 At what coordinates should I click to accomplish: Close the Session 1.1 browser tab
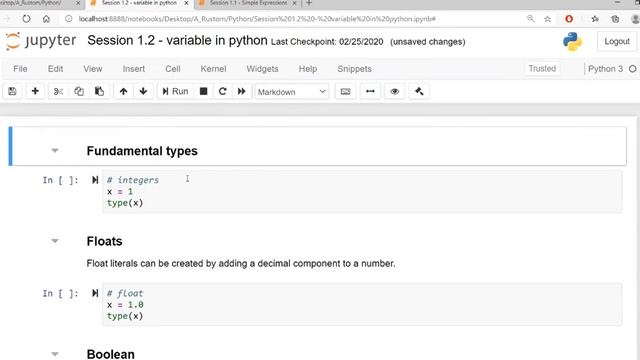(x=294, y=3)
